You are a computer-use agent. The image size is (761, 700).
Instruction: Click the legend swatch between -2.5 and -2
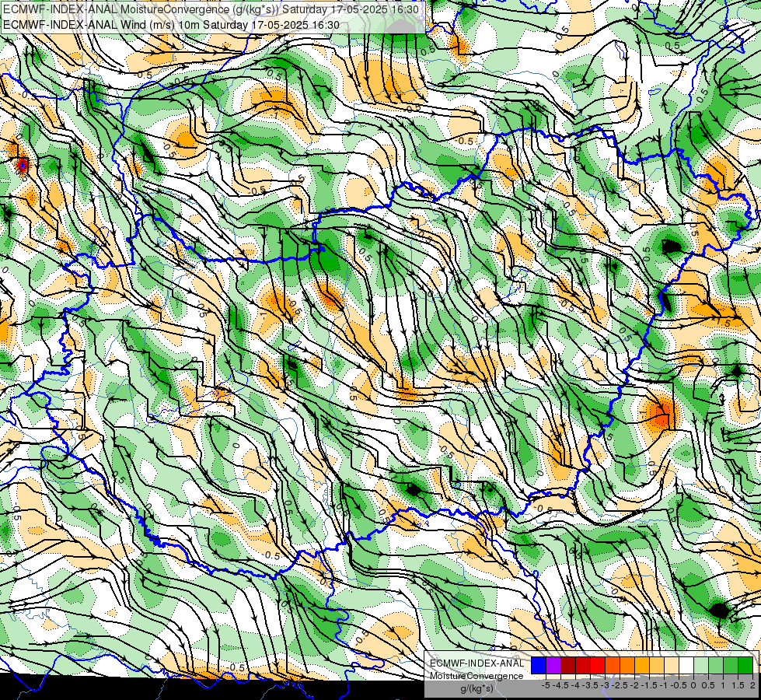[627, 665]
